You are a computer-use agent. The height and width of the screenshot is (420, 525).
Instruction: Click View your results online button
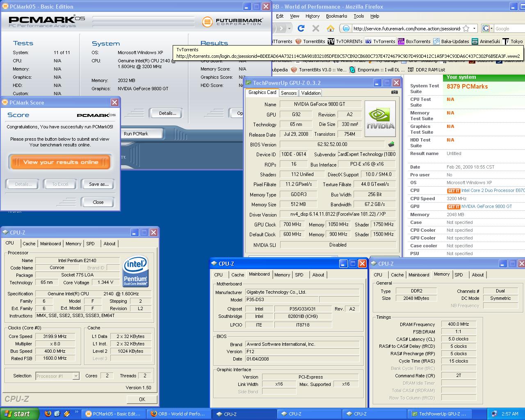[61, 162]
